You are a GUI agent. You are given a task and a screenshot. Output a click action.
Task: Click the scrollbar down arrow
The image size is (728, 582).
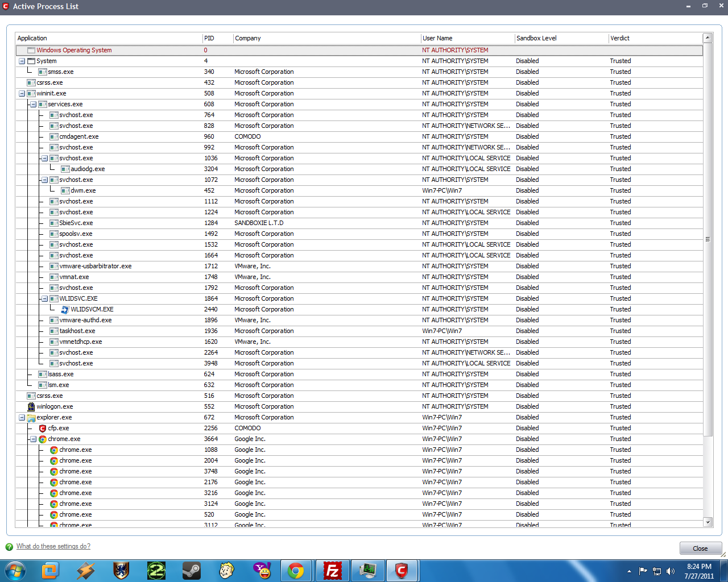[708, 522]
